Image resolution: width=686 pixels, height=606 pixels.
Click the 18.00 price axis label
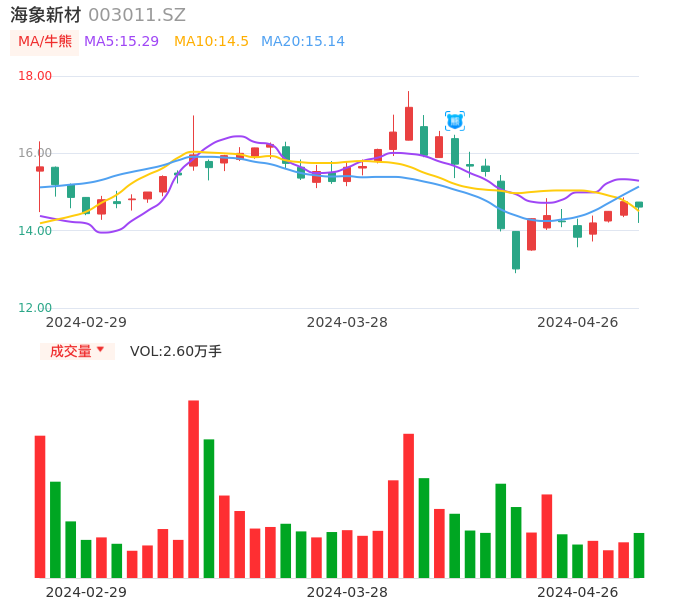tap(35, 76)
